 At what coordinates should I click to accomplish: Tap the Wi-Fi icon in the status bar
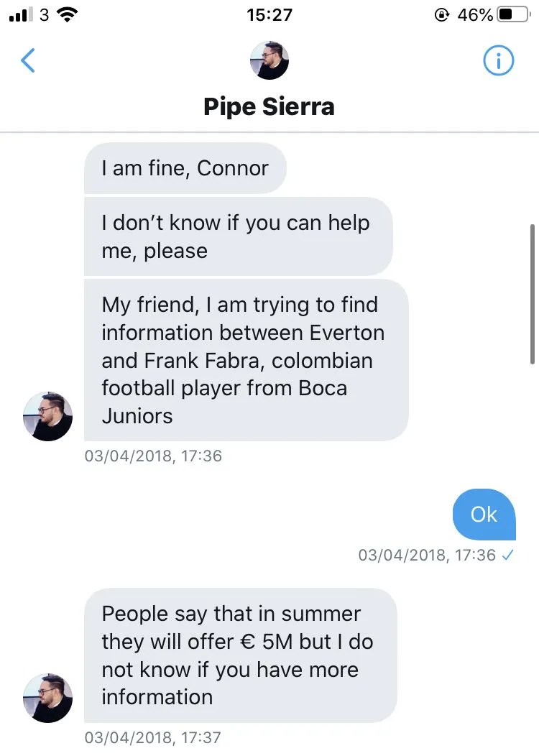(x=68, y=14)
